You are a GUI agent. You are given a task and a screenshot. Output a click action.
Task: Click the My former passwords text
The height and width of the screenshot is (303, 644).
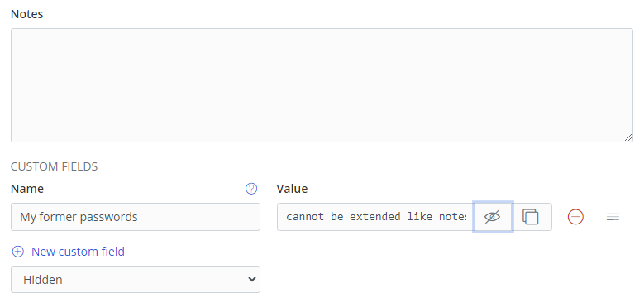tap(79, 217)
